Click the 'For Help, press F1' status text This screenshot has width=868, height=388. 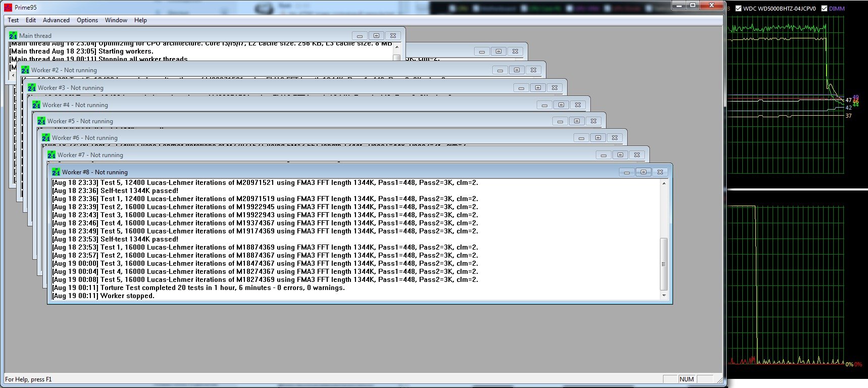(x=28, y=379)
